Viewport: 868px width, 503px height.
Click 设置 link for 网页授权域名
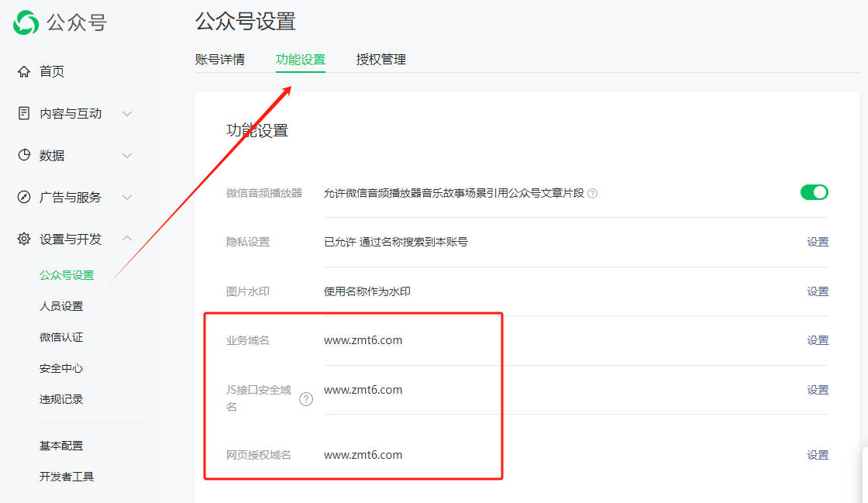click(818, 455)
